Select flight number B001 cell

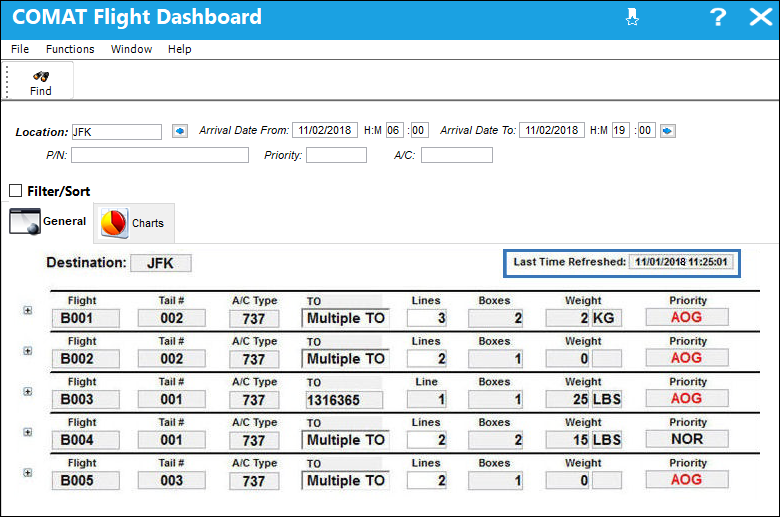tap(86, 318)
